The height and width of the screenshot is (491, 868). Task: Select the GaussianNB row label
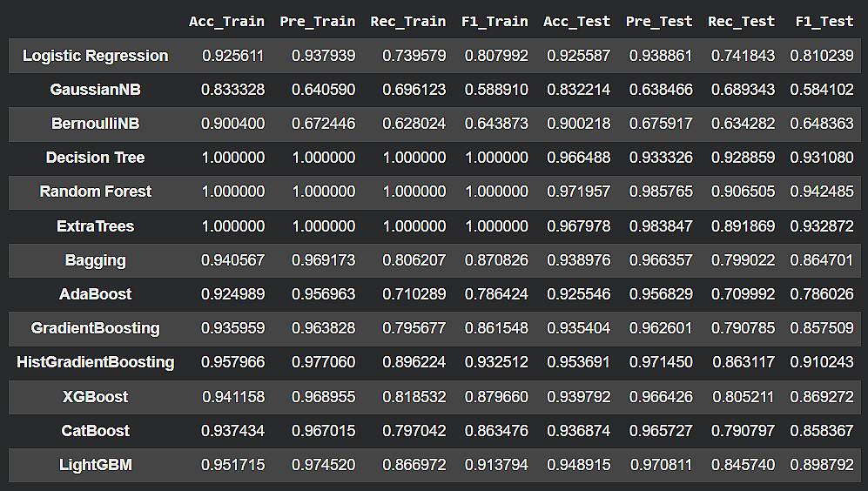pyautogui.click(x=95, y=90)
